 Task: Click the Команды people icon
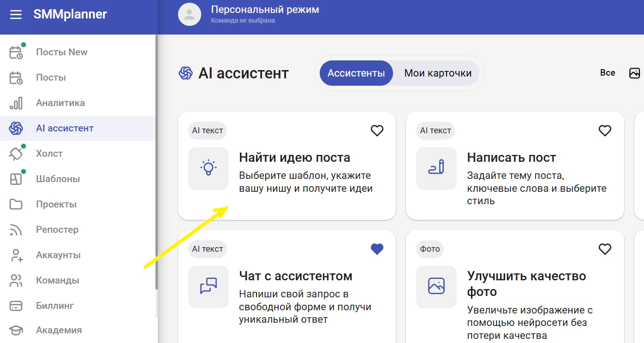16,280
